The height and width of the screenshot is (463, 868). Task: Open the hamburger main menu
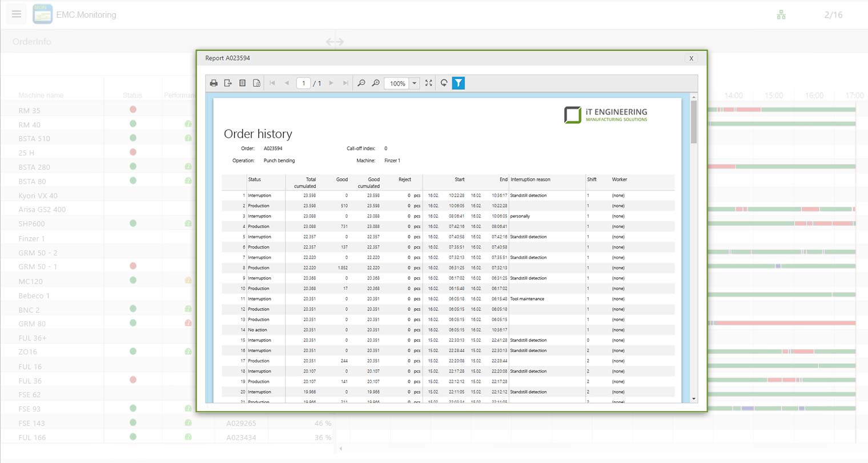click(17, 14)
